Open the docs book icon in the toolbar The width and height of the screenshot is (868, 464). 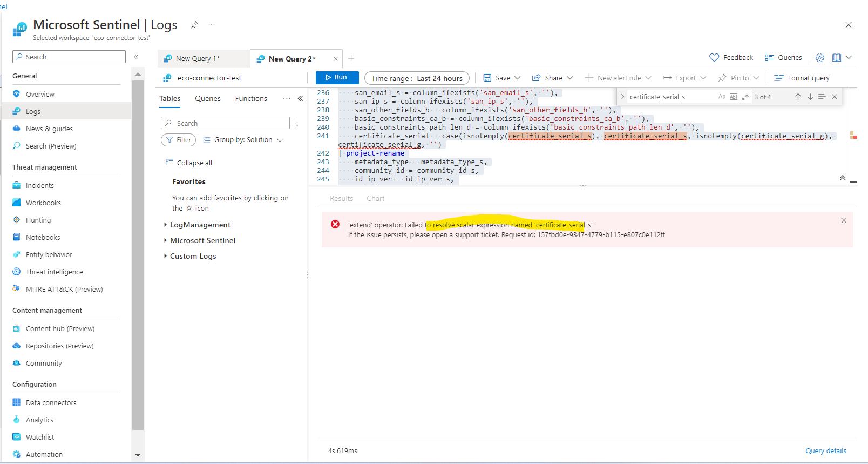pyautogui.click(x=837, y=58)
